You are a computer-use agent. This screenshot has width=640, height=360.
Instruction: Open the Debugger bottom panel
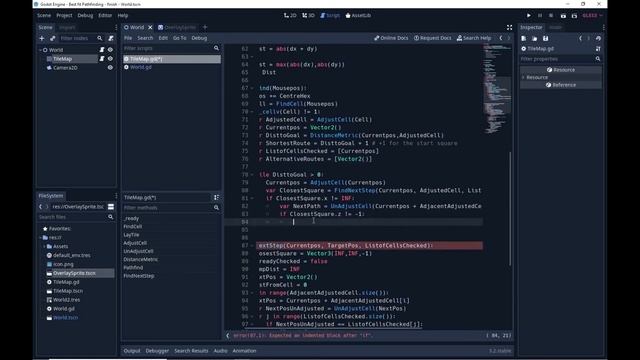[157, 351]
